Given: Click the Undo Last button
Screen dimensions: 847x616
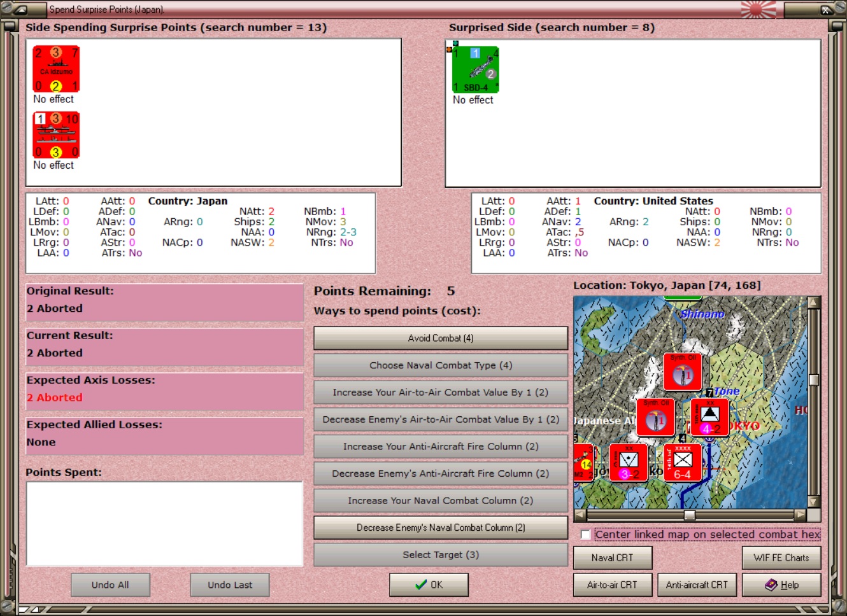Looking at the screenshot, I should [x=230, y=585].
